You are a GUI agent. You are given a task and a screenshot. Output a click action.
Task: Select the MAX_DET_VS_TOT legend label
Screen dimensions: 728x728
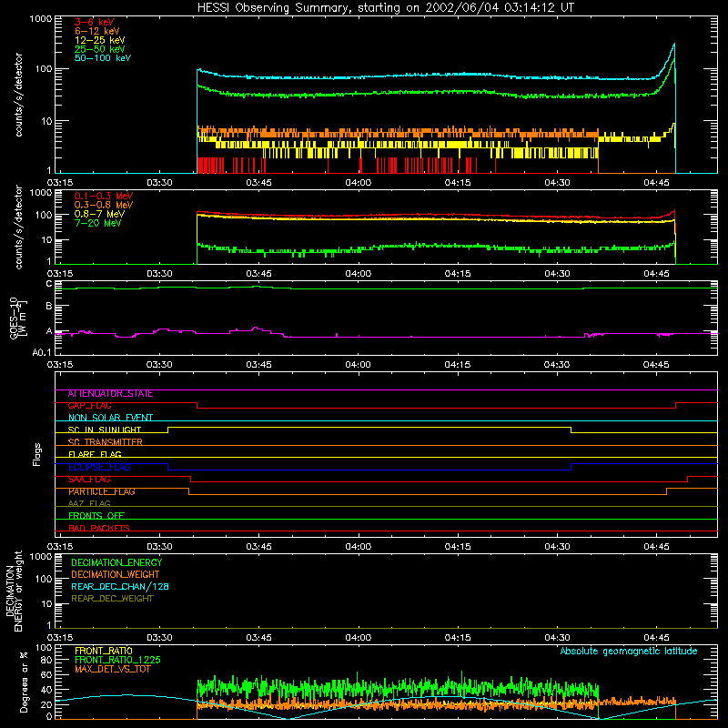click(x=112, y=669)
